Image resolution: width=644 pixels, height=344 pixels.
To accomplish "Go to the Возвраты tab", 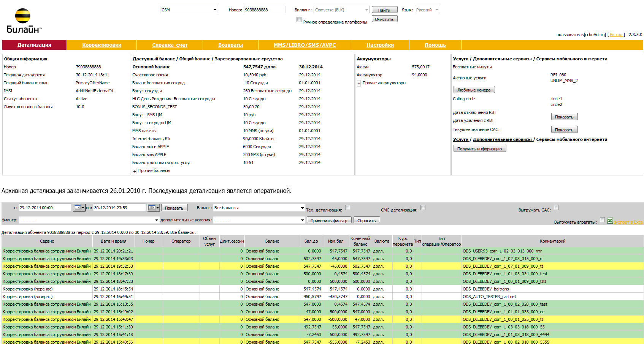I will pyautogui.click(x=230, y=45).
